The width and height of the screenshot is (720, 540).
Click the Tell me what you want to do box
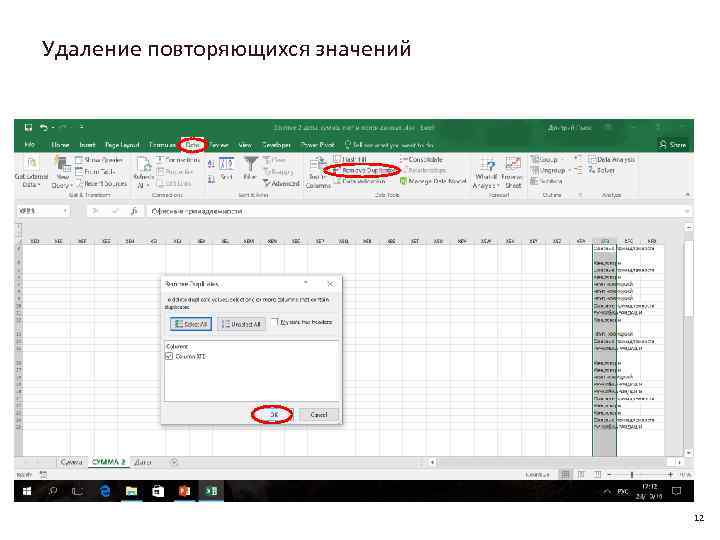click(x=389, y=145)
